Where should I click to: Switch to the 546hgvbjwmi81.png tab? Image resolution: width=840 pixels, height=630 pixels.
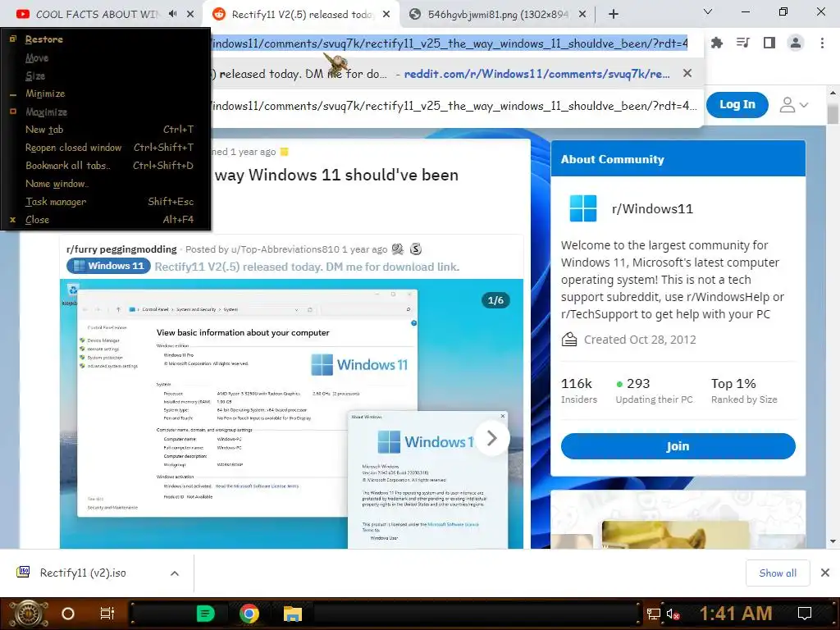[x=495, y=15]
